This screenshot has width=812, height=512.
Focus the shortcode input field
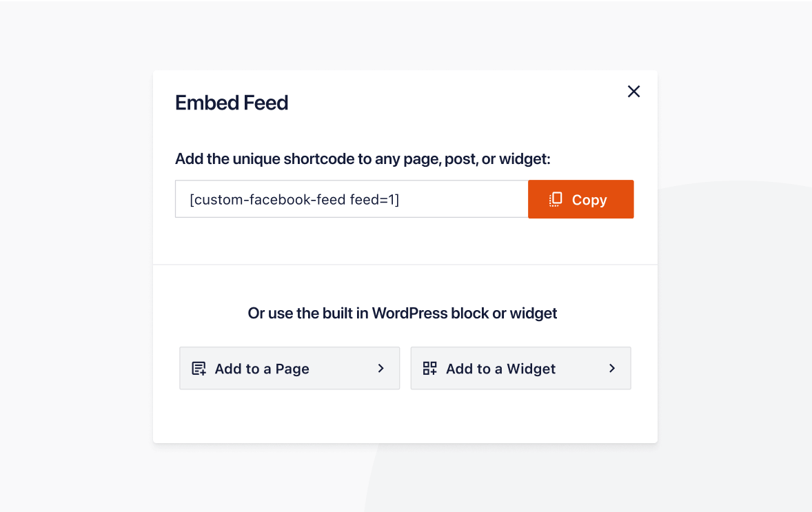pos(352,200)
